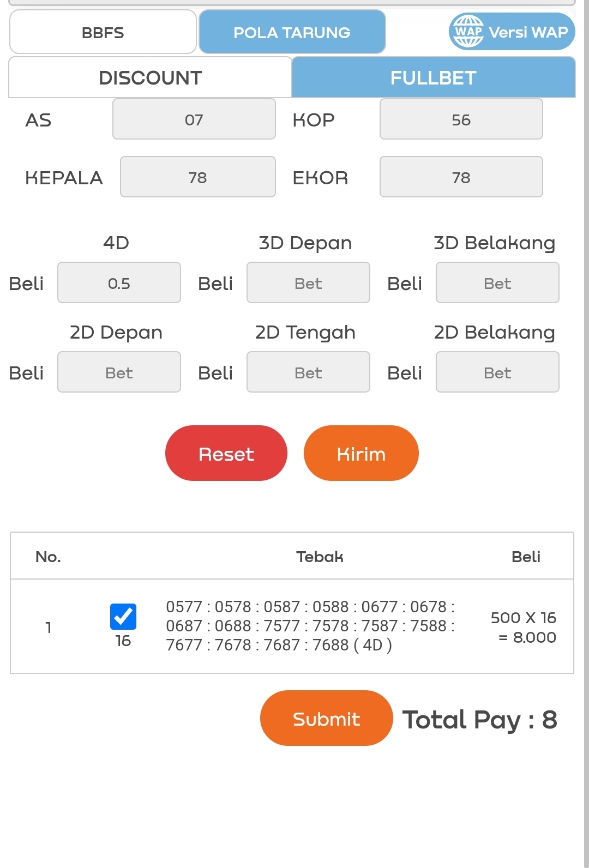589x868 pixels.
Task: Submit the bet with Submit button
Action: (326, 719)
